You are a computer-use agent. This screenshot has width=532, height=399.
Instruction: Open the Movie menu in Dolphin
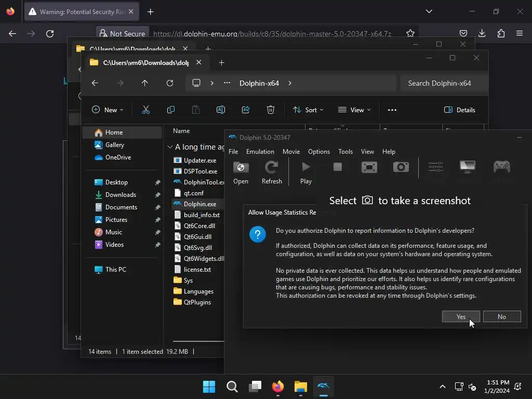[291, 152]
